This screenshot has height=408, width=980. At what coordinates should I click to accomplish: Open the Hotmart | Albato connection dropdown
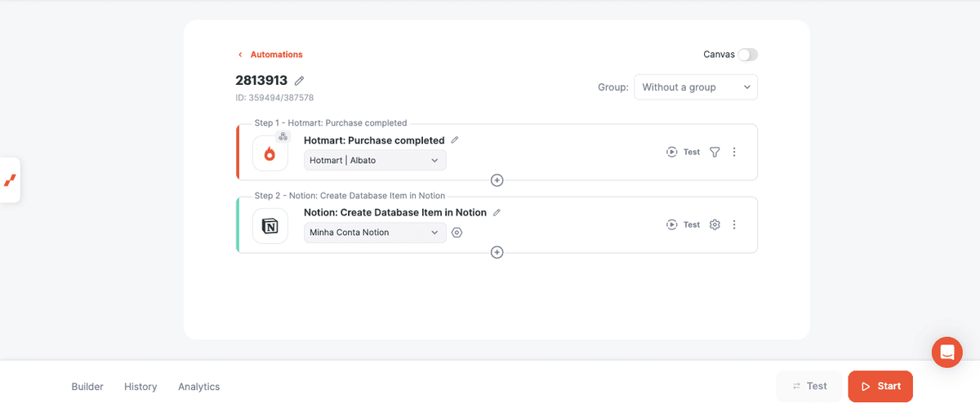point(375,160)
